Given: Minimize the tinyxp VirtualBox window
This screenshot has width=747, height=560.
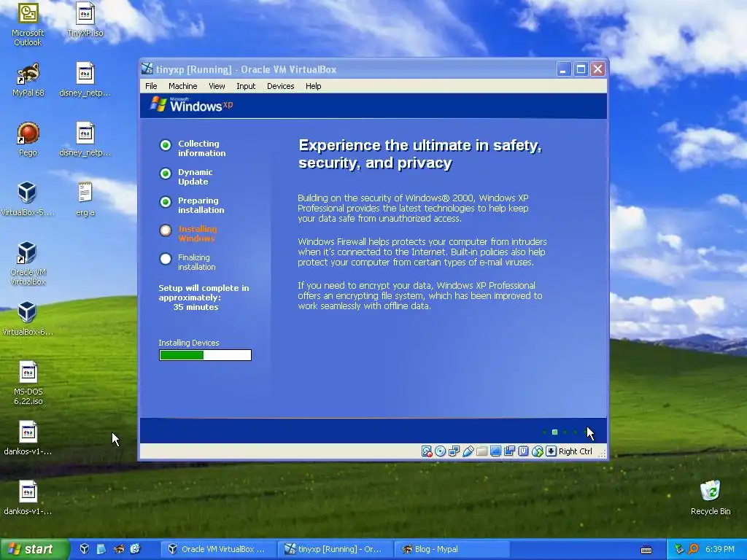Looking at the screenshot, I should pos(564,69).
